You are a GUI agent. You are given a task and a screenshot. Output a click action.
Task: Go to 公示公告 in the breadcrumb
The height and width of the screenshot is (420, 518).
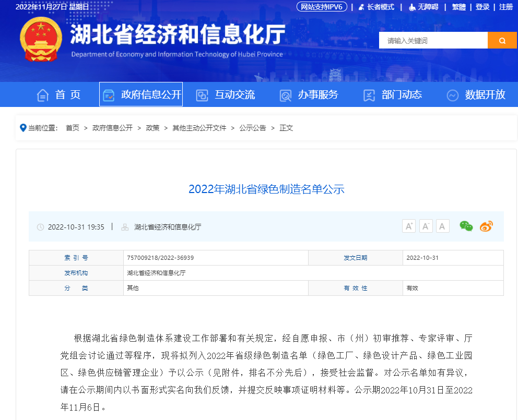click(253, 128)
